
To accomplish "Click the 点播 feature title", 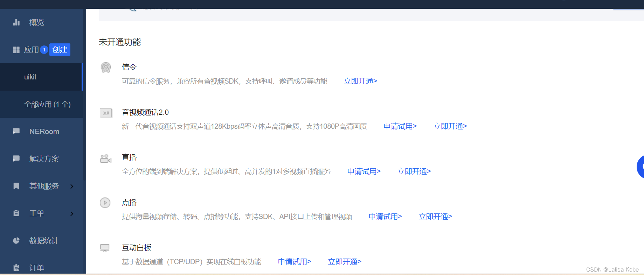I will (129, 203).
